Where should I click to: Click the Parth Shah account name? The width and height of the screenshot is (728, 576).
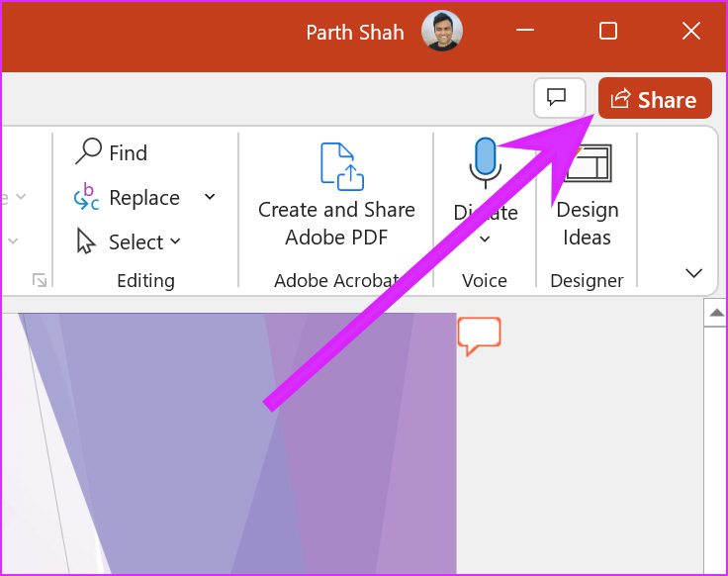[x=354, y=33]
